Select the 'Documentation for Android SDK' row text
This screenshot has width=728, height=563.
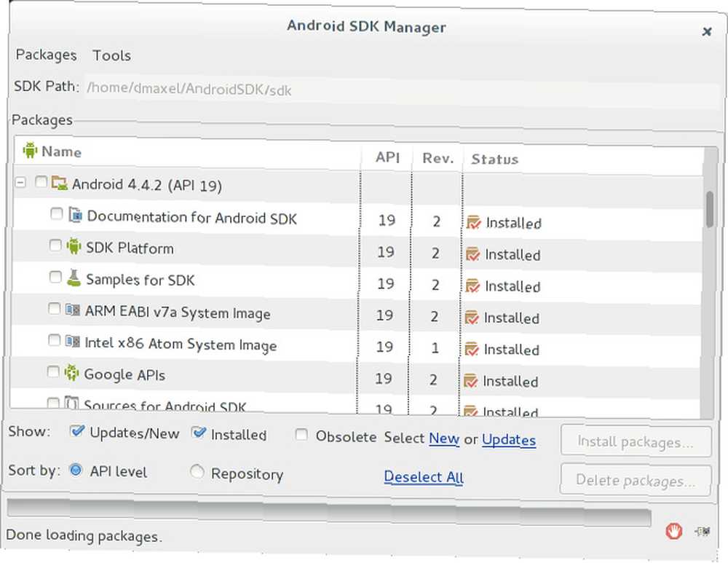191,217
